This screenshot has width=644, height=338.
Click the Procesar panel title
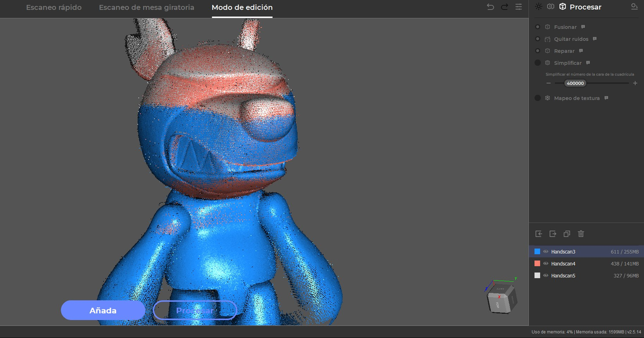click(x=586, y=7)
